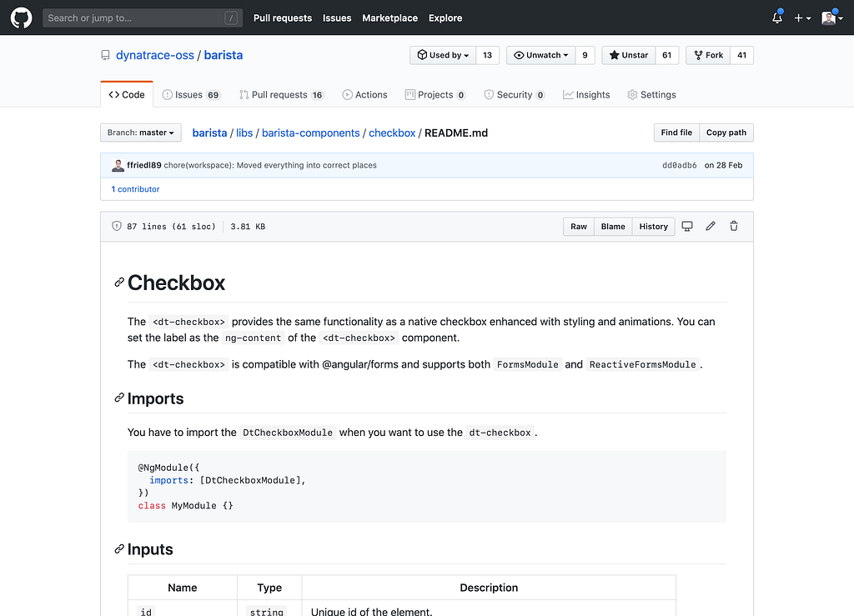Click the desktop open icon
Screen dimensions: 854x616
[687, 226]
